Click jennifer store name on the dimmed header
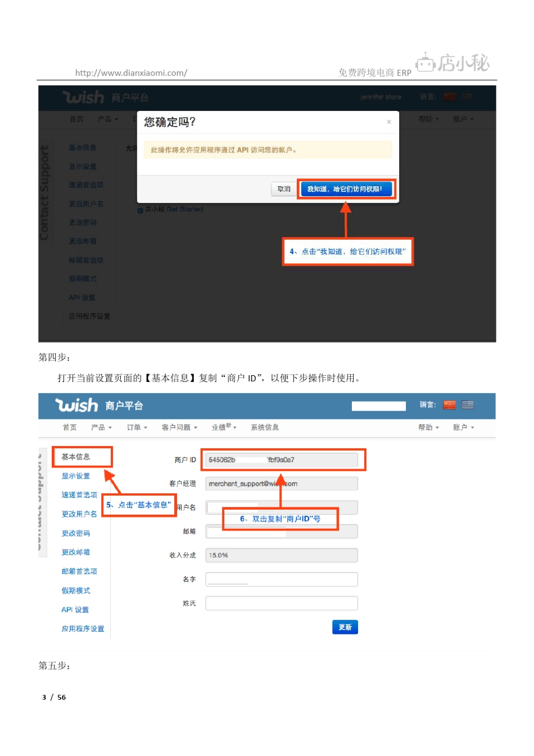The width and height of the screenshot is (534, 756). 381,97
